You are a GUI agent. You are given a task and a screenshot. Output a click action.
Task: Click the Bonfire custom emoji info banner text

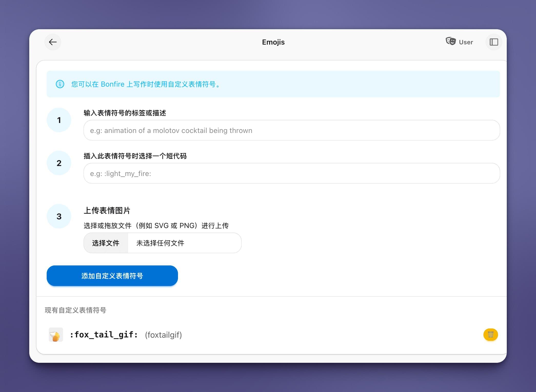coord(146,84)
